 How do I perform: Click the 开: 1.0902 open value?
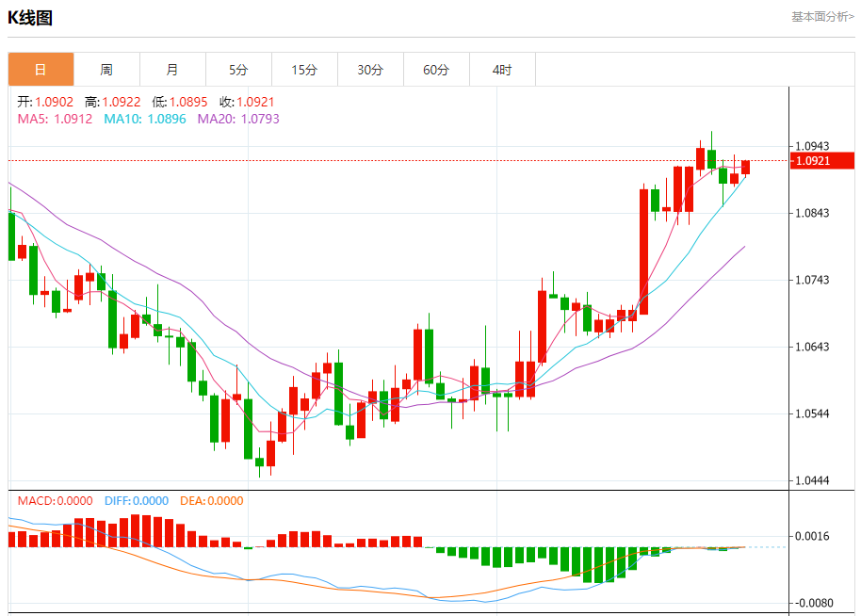click(x=45, y=102)
